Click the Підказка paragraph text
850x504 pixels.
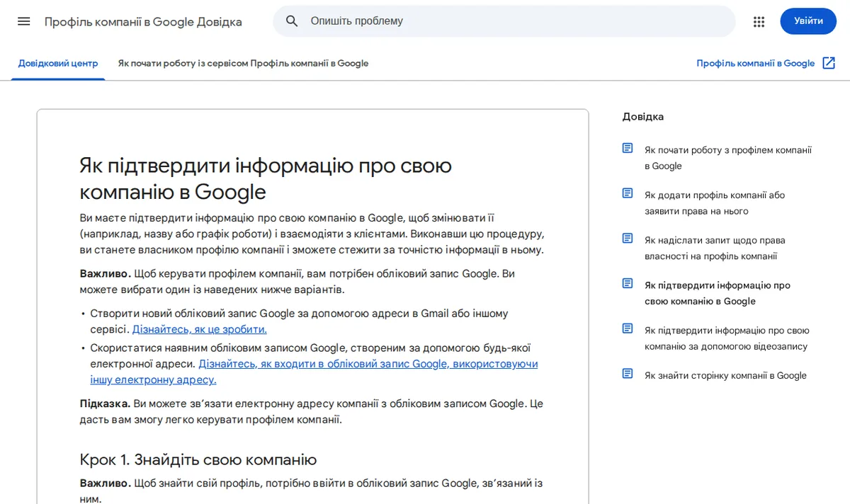click(x=312, y=411)
